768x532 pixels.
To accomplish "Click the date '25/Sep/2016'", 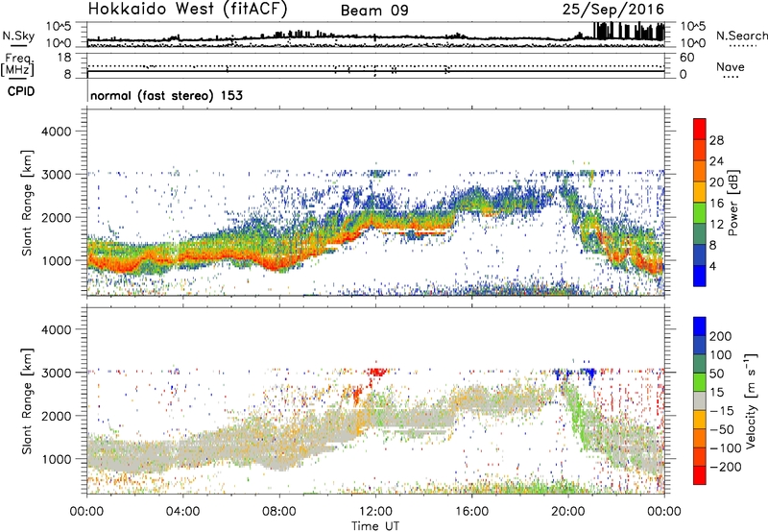I will coord(613,10).
